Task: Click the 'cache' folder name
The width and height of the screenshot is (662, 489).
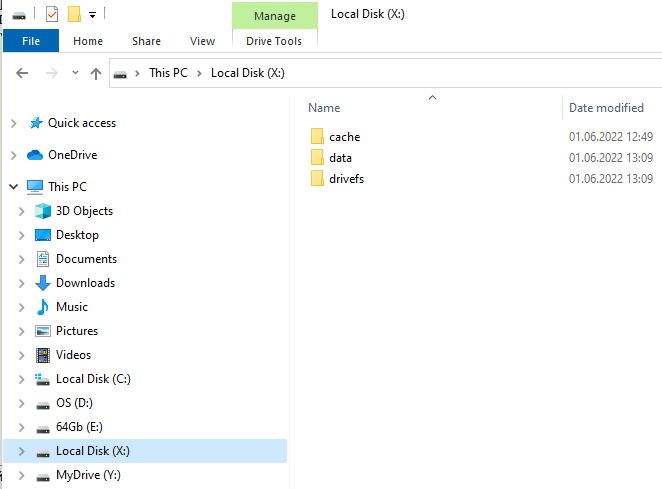Action: click(345, 137)
